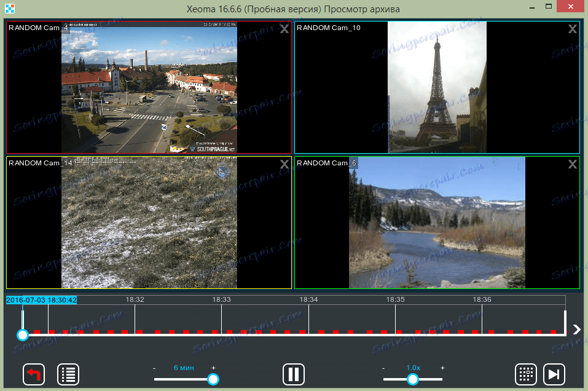
Task: Close the RANDOM Cam_6 view
Action: (x=572, y=164)
